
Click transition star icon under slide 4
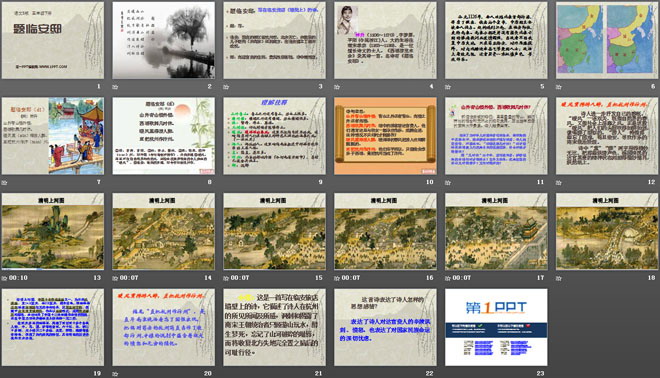click(x=337, y=87)
